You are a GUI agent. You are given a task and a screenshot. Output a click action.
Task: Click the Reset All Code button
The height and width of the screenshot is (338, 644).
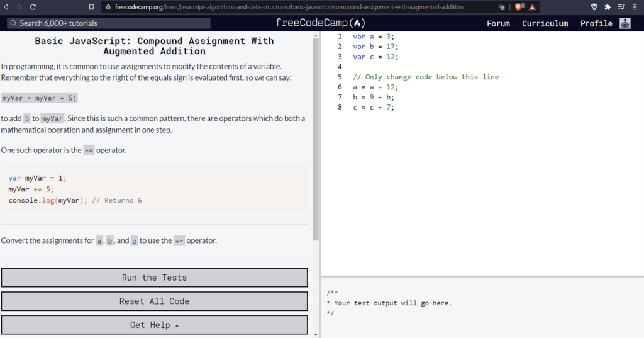click(154, 301)
